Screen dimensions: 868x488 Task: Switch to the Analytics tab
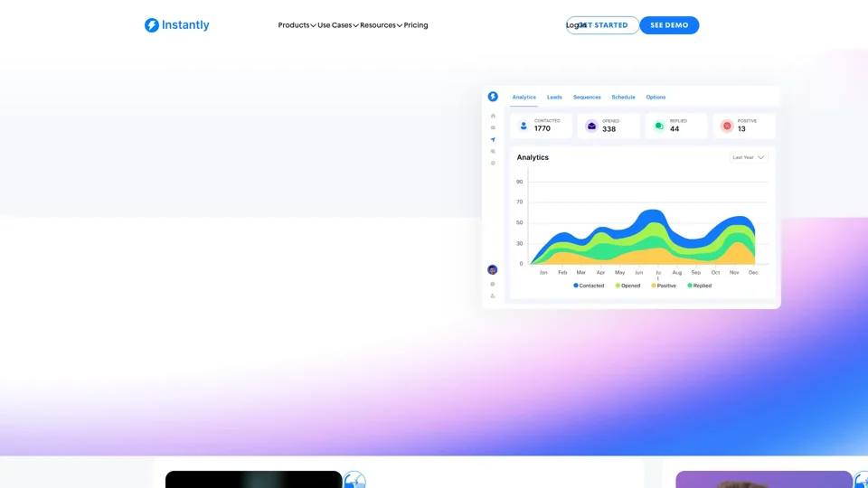[x=524, y=97]
